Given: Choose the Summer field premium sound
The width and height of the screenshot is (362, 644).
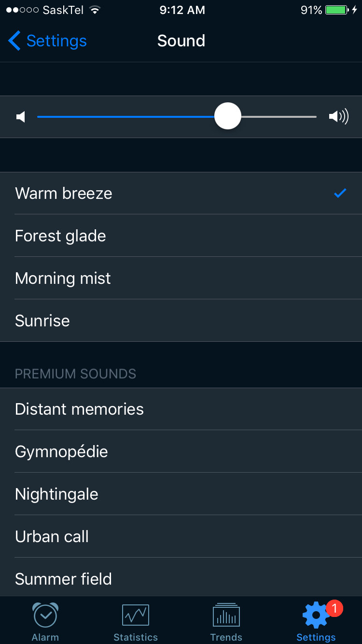Looking at the screenshot, I should point(181,577).
